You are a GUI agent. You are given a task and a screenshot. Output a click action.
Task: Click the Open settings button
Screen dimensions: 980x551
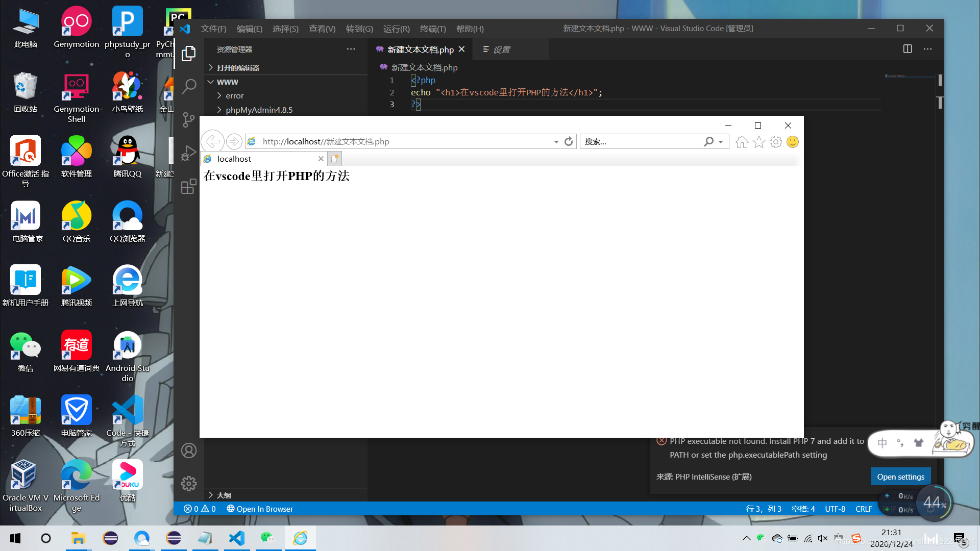coord(900,477)
